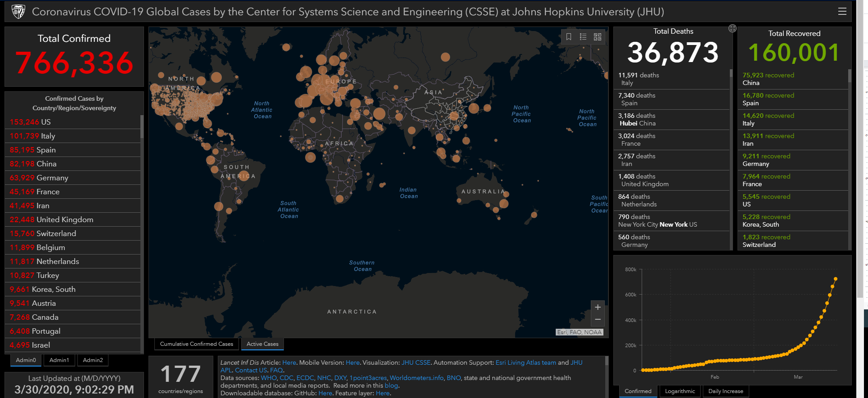Select the Admin1 tab
This screenshot has height=398, width=868.
[59, 360]
